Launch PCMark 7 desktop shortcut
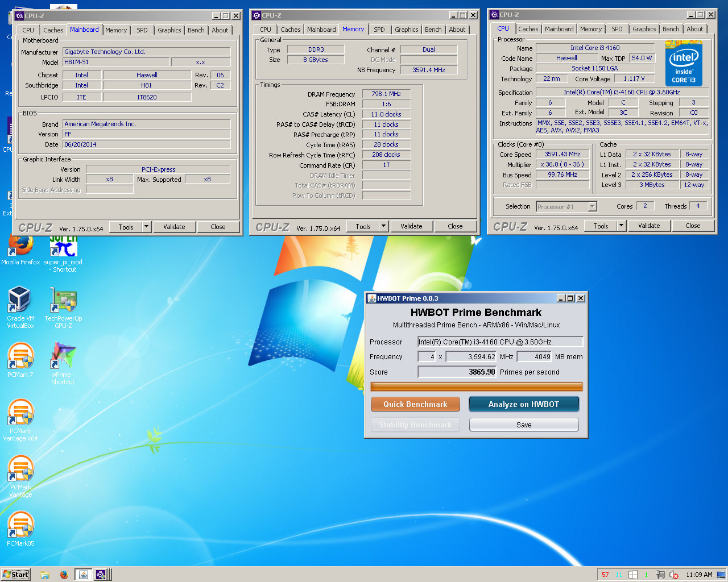 [x=20, y=360]
